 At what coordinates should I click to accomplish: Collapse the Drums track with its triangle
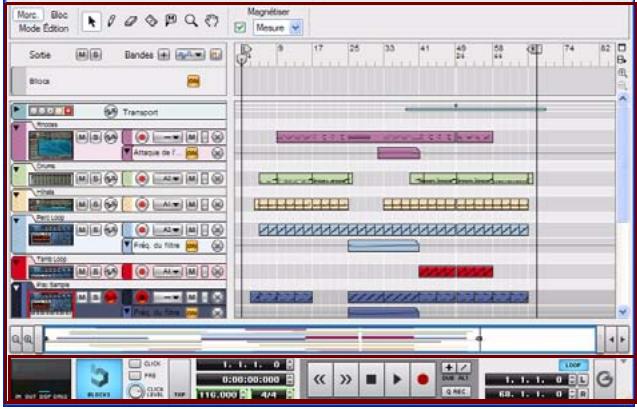[17, 169]
